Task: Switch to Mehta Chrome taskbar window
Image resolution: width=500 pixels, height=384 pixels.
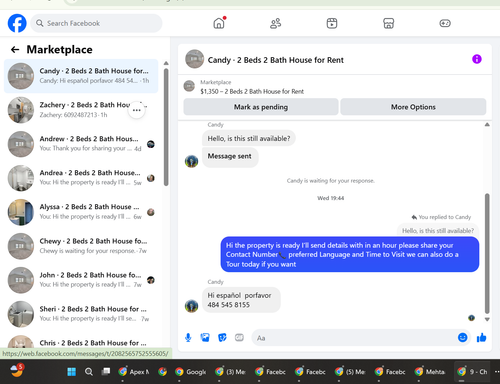Action: coord(431,372)
